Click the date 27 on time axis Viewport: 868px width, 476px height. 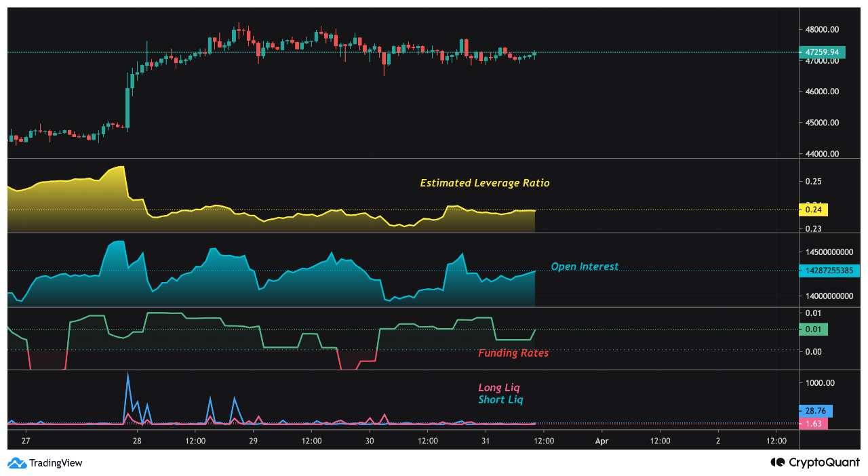pyautogui.click(x=26, y=441)
